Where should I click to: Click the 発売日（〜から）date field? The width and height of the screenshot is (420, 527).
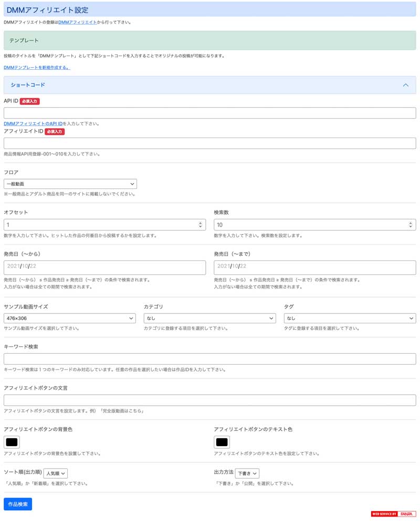pos(104,268)
